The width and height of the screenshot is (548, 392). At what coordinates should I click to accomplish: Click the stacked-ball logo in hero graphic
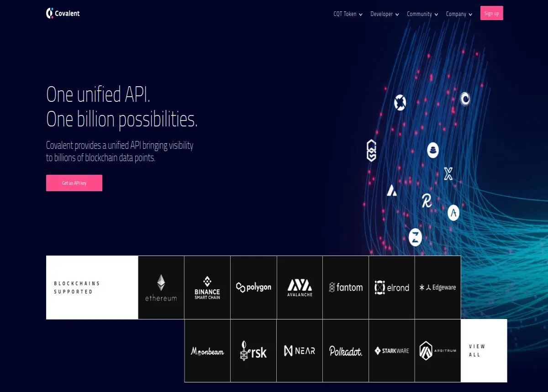(433, 150)
